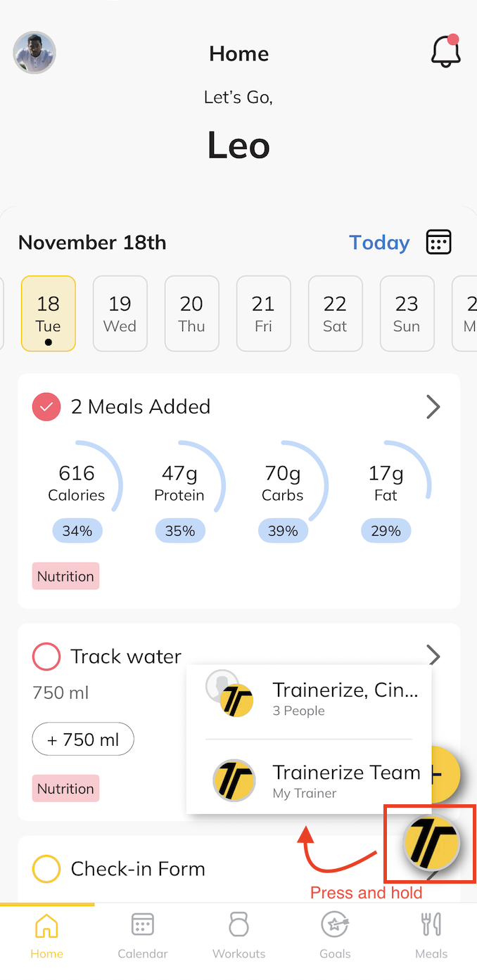The height and width of the screenshot is (980, 477).
Task: Toggle the 2 Meals Added checkmark
Action: (46, 407)
